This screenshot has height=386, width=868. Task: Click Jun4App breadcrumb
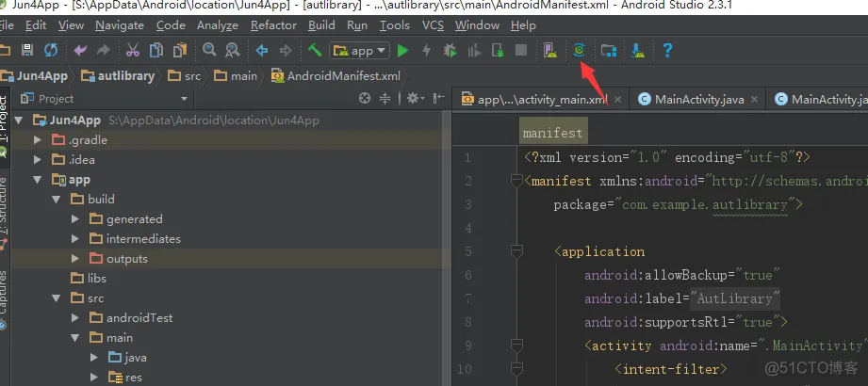coord(34,75)
